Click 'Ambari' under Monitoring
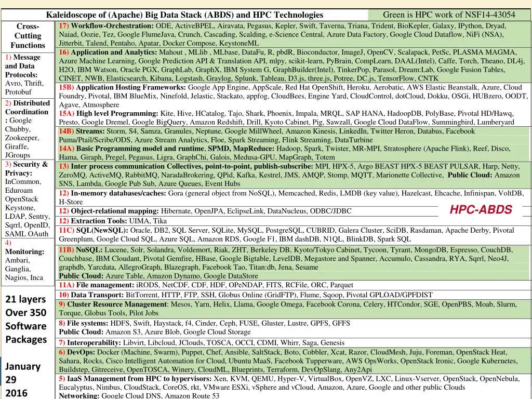The height and width of the screenshot is (399, 532). point(17,260)
